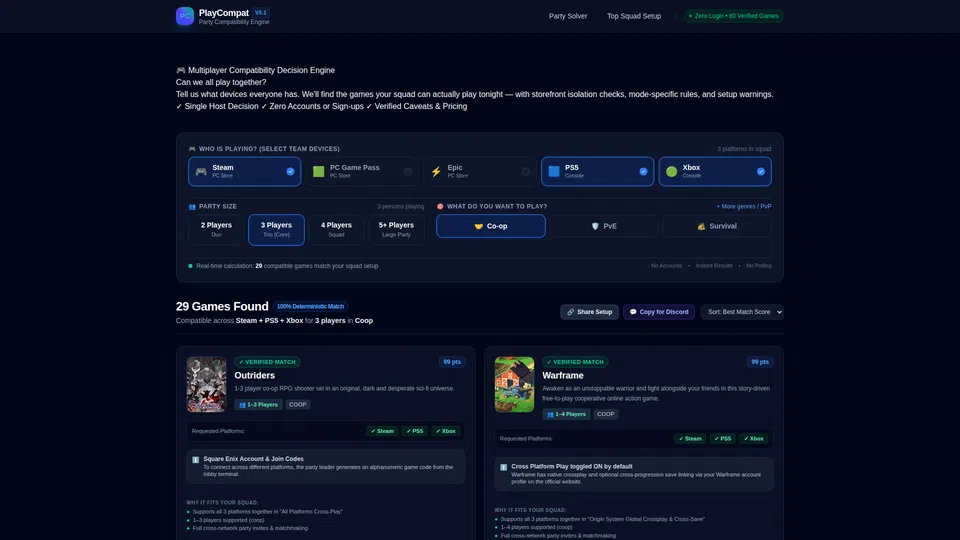Open Top Squad Setup in the navigation
This screenshot has height=540, width=960.
tap(634, 16)
